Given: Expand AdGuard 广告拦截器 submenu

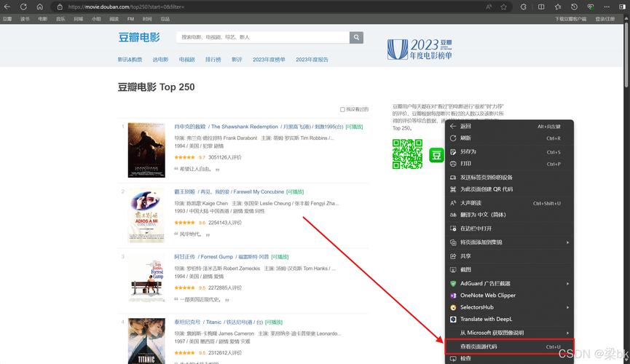Looking at the screenshot, I should pyautogui.click(x=509, y=283).
